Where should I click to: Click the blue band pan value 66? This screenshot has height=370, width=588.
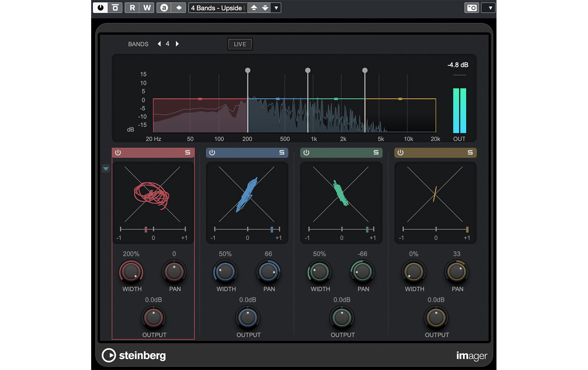tap(268, 254)
